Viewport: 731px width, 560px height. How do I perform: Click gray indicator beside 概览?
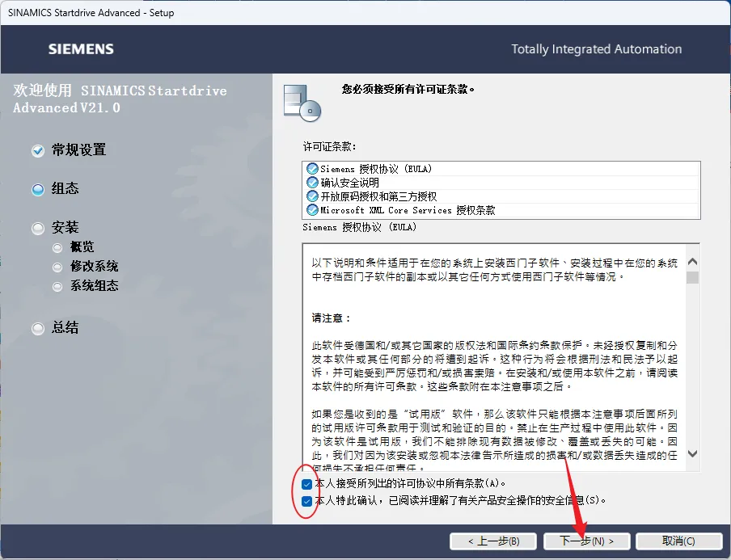point(57,248)
